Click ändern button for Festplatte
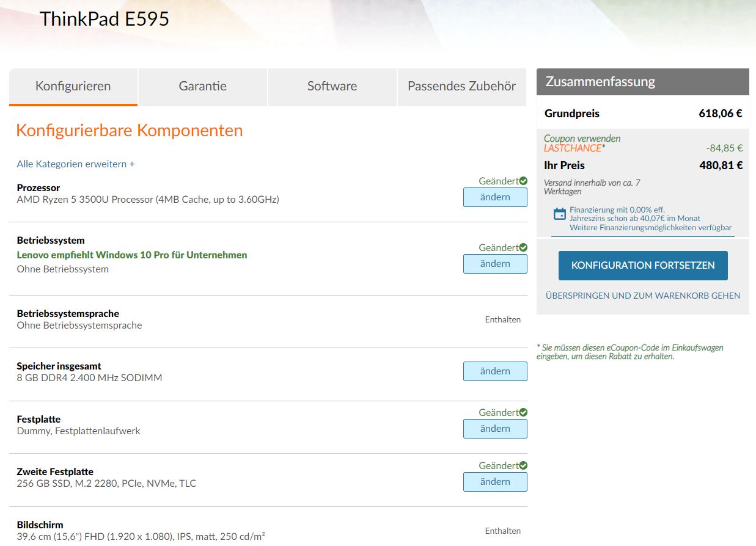Screen dimensions: 756x546 (x=495, y=429)
